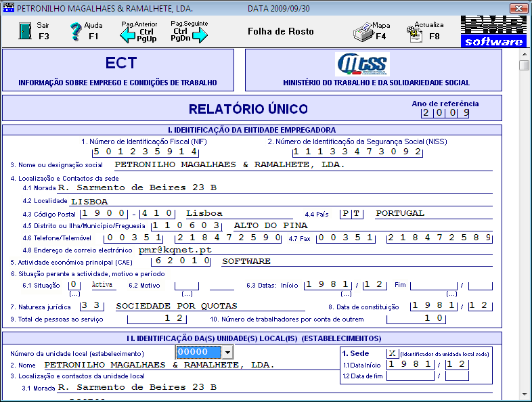
Task: Go to next page with right arrow
Action: point(200,35)
